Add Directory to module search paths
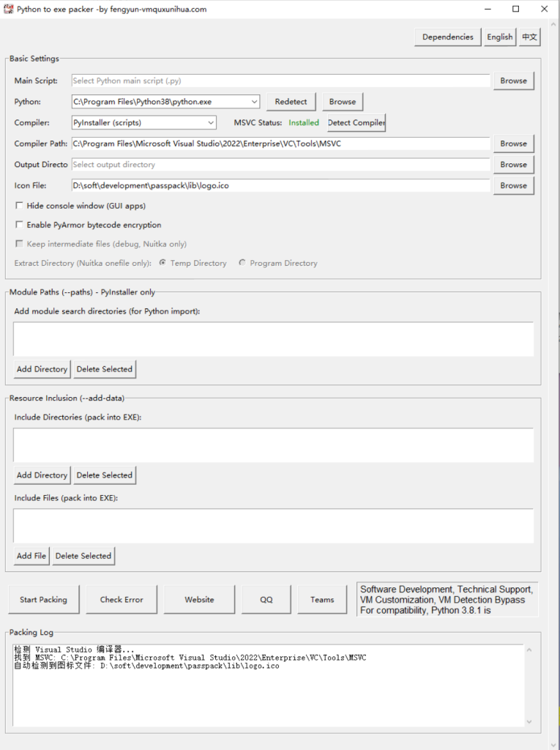This screenshot has width=560, height=750. click(42, 369)
